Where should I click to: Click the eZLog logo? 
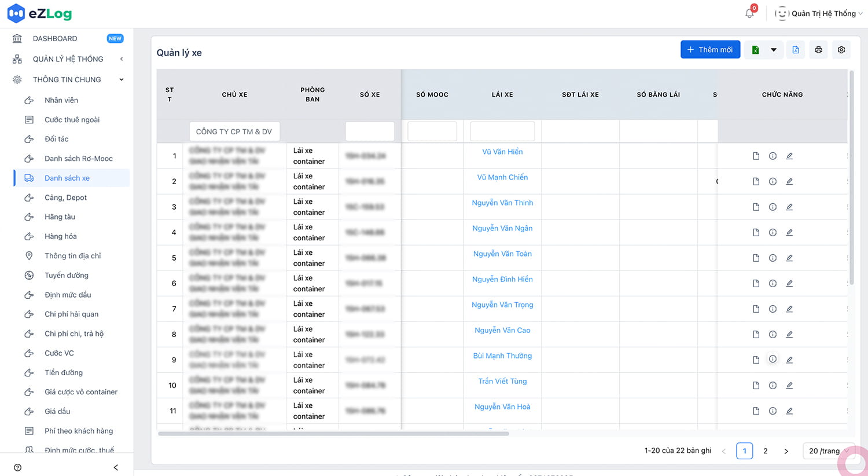39,13
